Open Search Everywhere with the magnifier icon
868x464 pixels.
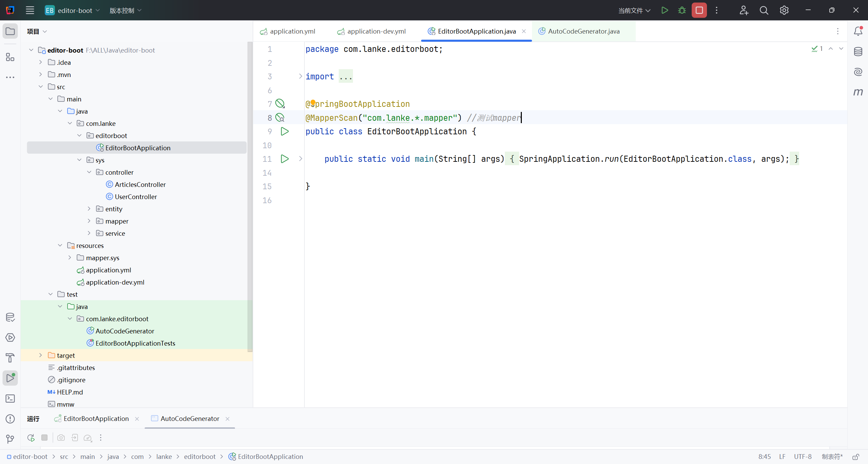point(764,10)
